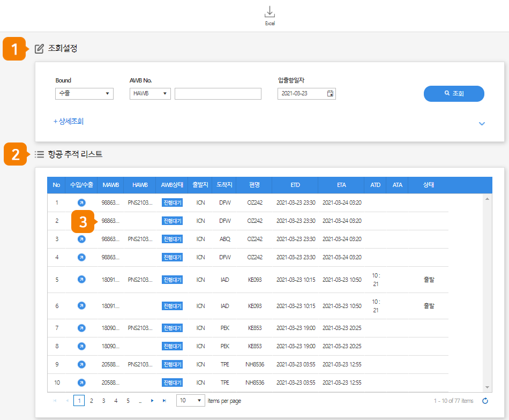
Task: Sort by the ETD column header
Action: click(x=295, y=185)
